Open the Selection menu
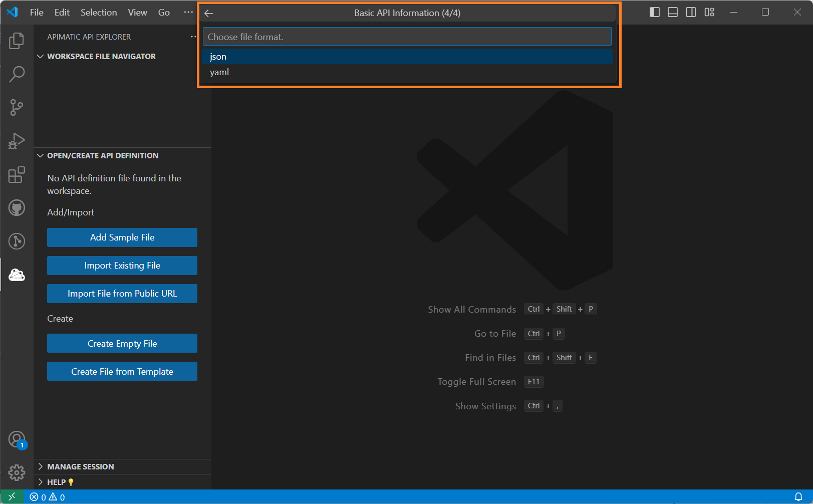Image resolution: width=813 pixels, height=504 pixels. tap(99, 12)
